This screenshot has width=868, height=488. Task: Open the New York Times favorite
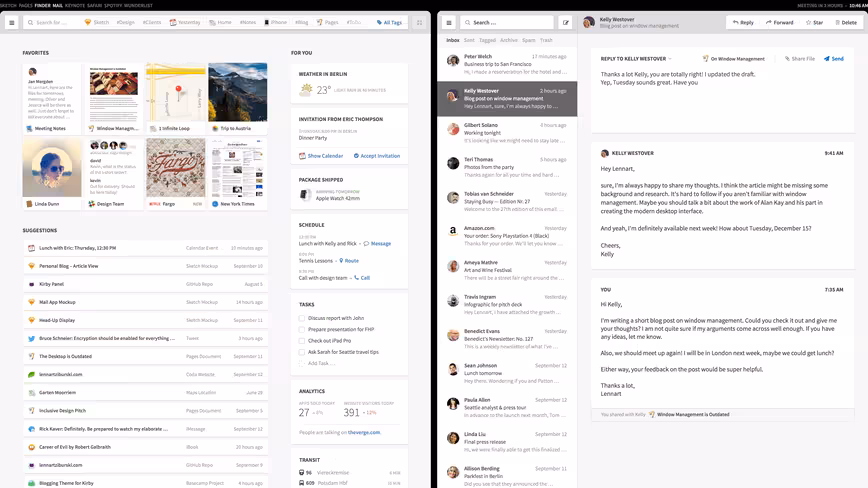[237, 174]
